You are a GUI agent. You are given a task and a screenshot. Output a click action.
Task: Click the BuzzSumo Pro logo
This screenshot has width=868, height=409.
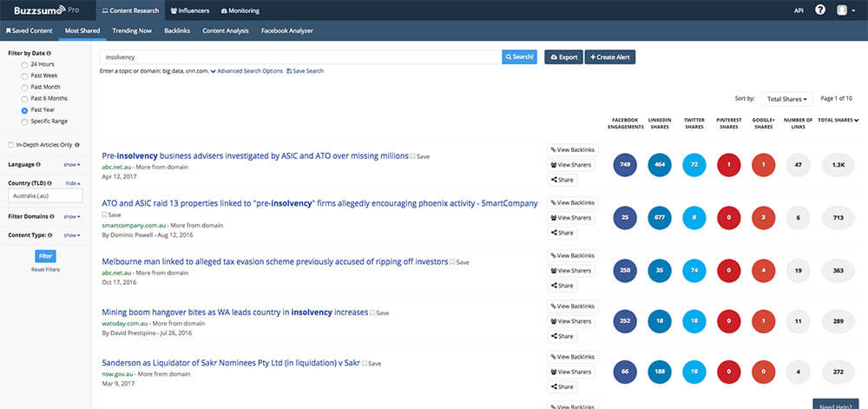point(47,10)
